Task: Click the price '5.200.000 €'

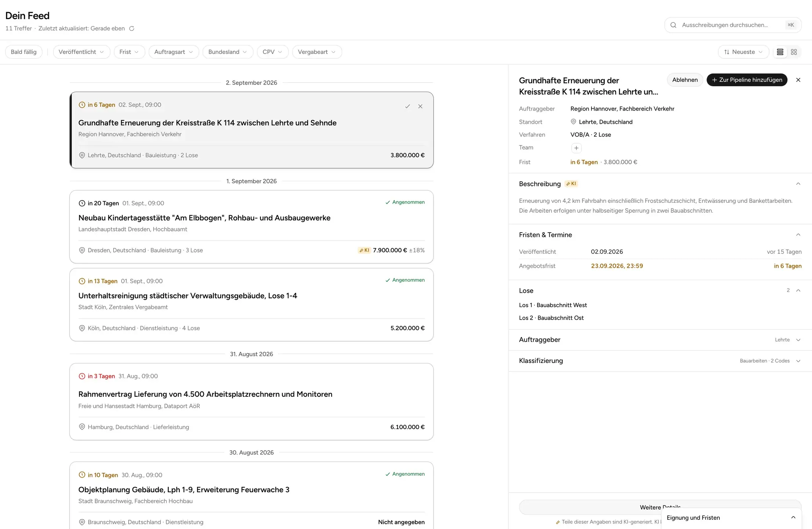Action: click(x=407, y=328)
